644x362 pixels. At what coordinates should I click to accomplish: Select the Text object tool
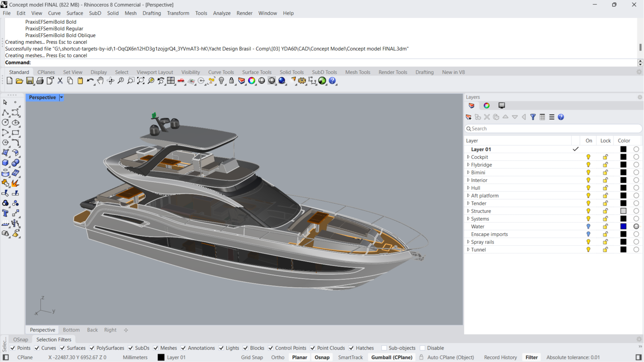click(5, 213)
